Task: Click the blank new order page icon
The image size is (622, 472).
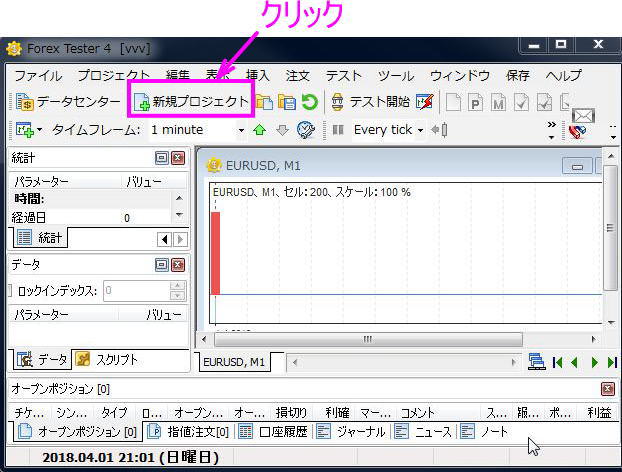Action: [x=453, y=102]
